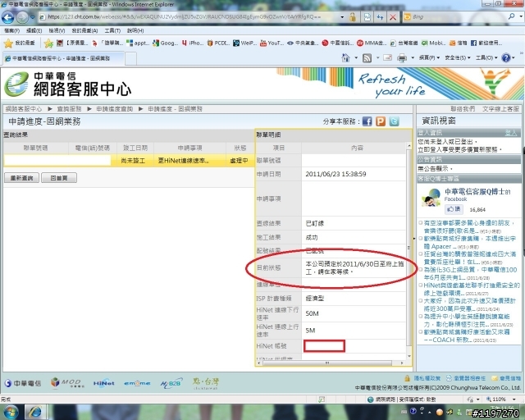Click the 點·台灣 logo in footer
Viewport: 525px width, 420px height.
point(206,383)
